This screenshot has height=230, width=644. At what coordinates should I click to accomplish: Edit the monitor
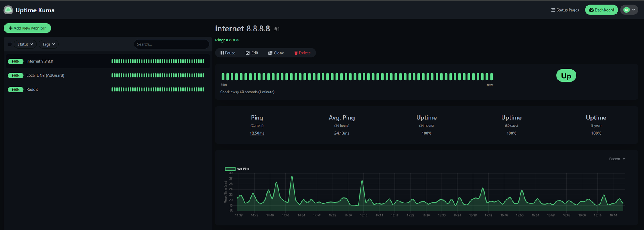pyautogui.click(x=252, y=53)
